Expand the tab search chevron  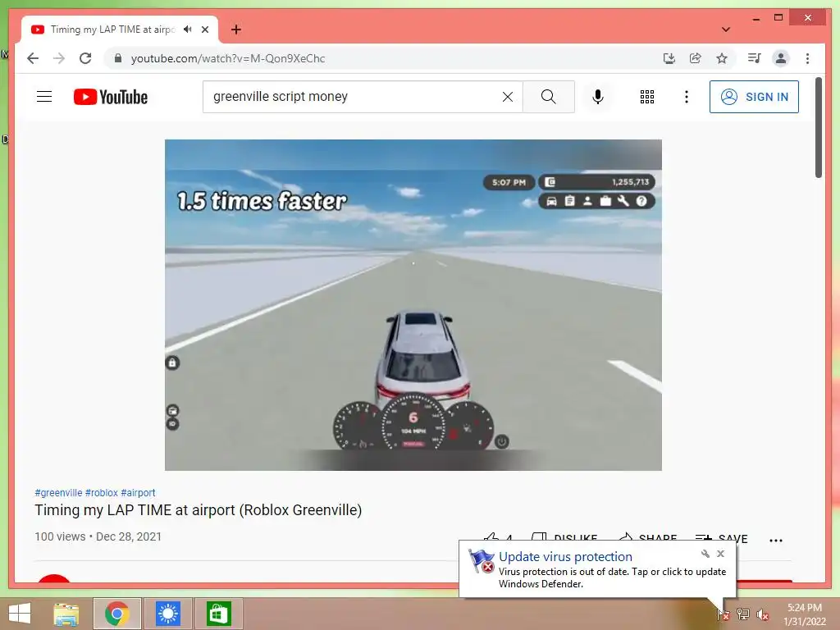(726, 30)
